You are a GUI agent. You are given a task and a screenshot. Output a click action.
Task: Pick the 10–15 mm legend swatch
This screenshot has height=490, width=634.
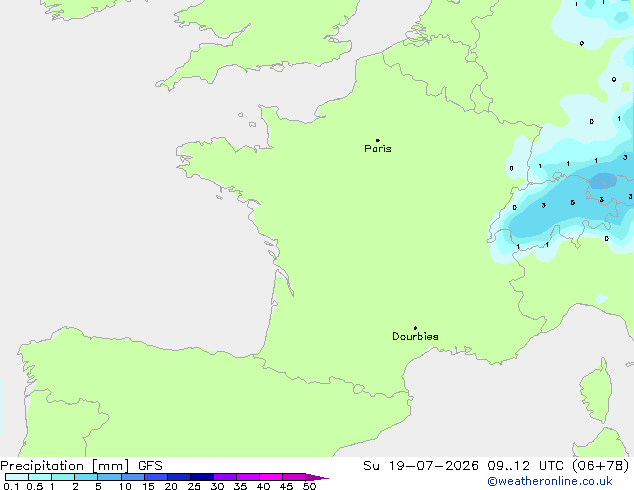[x=133, y=477]
